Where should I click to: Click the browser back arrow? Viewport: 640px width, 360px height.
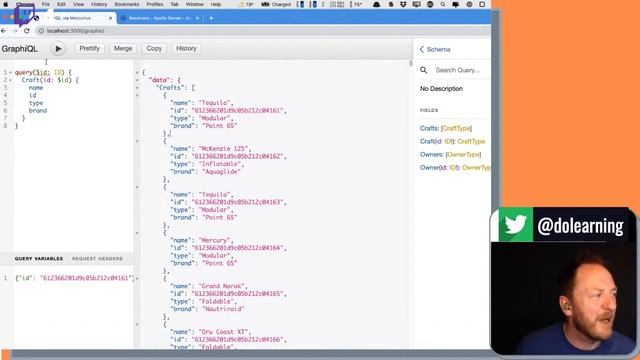click(x=4, y=31)
